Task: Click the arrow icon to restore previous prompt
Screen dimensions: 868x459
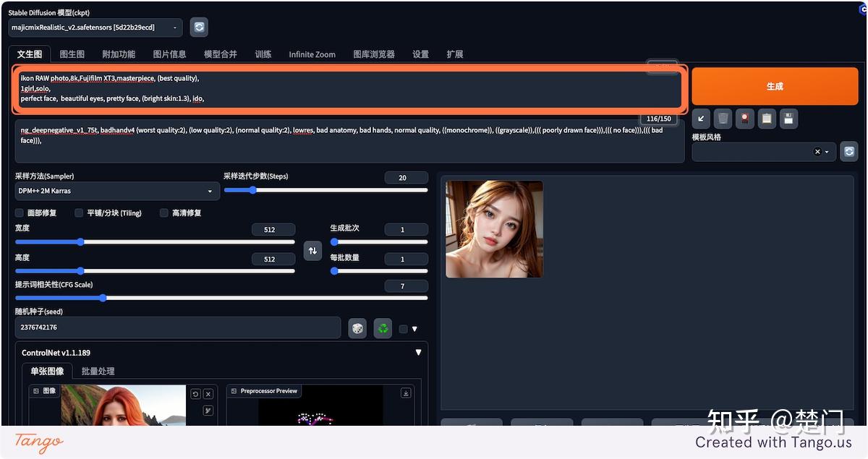Action: coord(701,119)
